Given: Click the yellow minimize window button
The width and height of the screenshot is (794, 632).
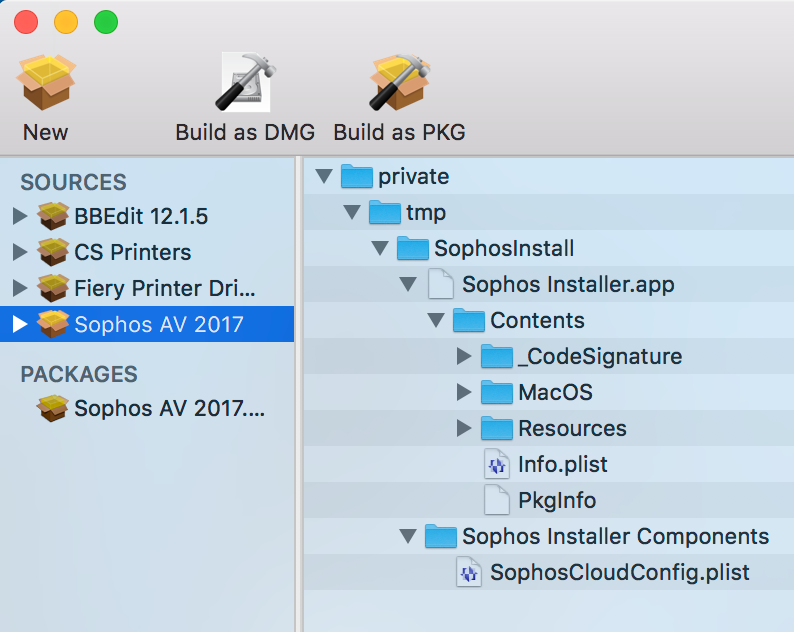Looking at the screenshot, I should click(x=66, y=22).
